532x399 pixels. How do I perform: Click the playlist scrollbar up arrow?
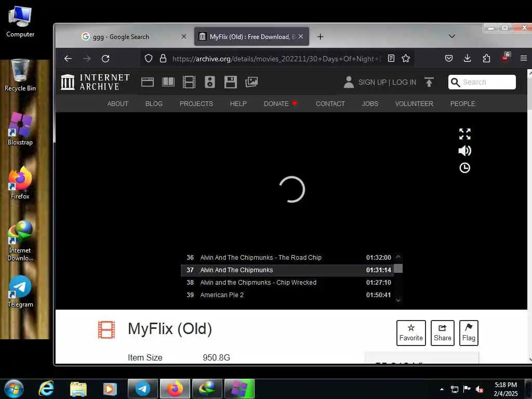(x=398, y=257)
